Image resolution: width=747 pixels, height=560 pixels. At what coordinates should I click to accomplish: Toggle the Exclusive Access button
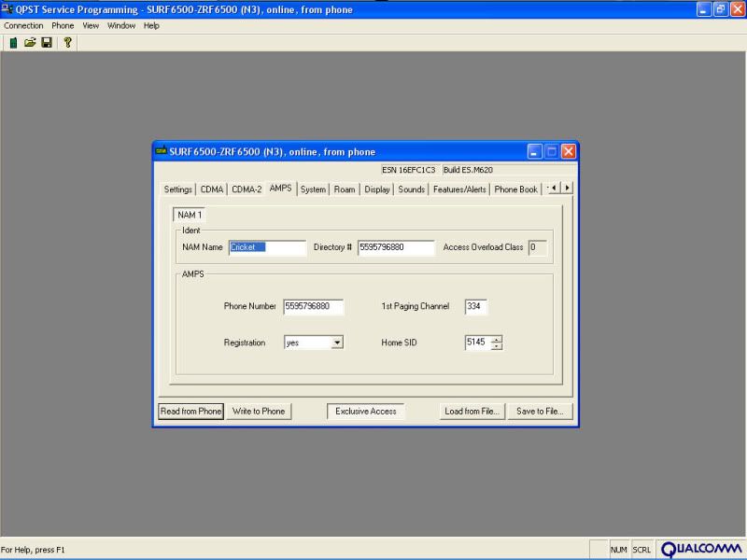[x=365, y=412]
